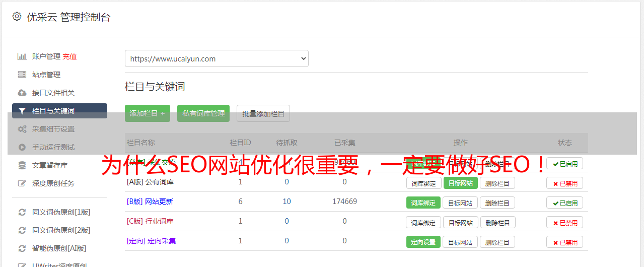This screenshot has height=267, width=644.
Task: Click the gears icon for 采集细节设置
Action: [x=22, y=129]
